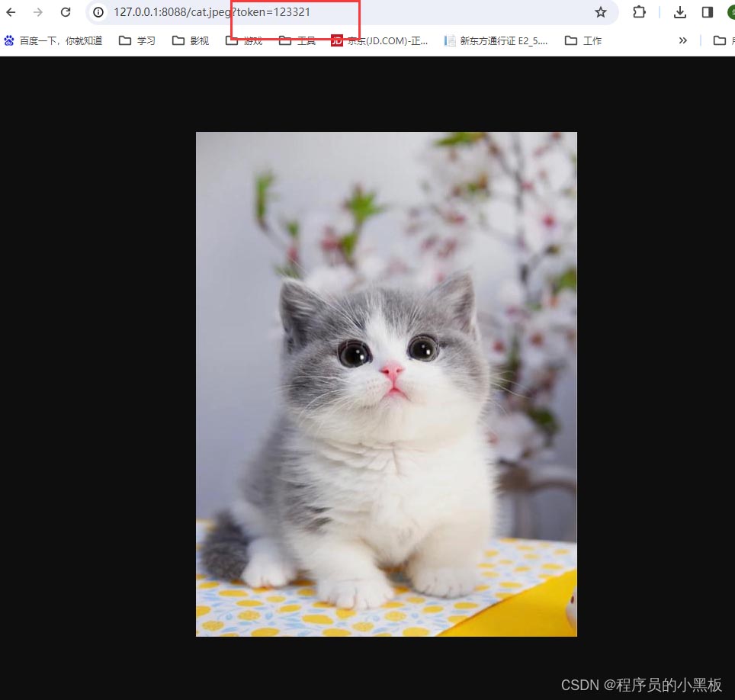
Task: Reload the cat.jpeg page
Action: 66,12
